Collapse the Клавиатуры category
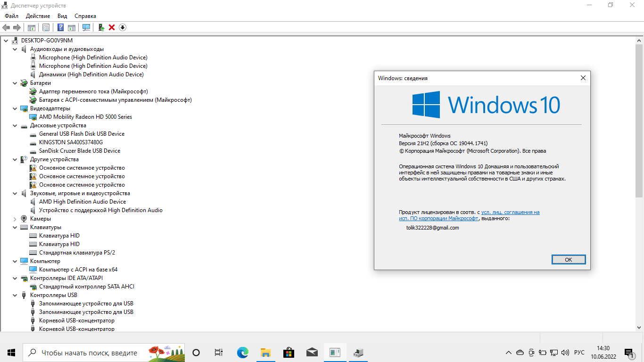The width and height of the screenshot is (644, 362). coord(15,227)
